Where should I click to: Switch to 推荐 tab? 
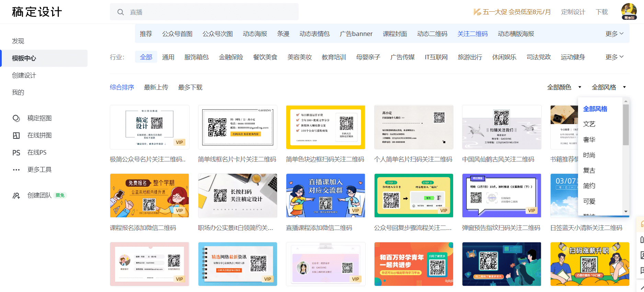(146, 34)
